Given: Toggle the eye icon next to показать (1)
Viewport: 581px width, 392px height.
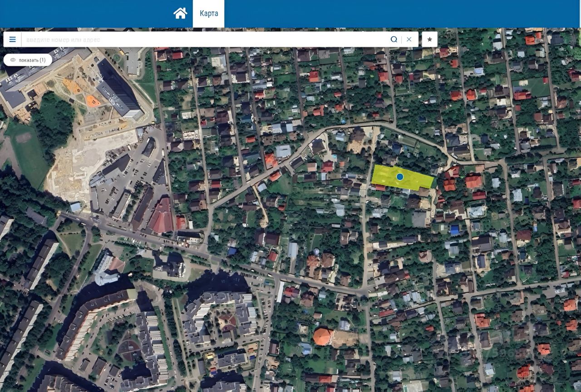Looking at the screenshot, I should click(x=13, y=60).
